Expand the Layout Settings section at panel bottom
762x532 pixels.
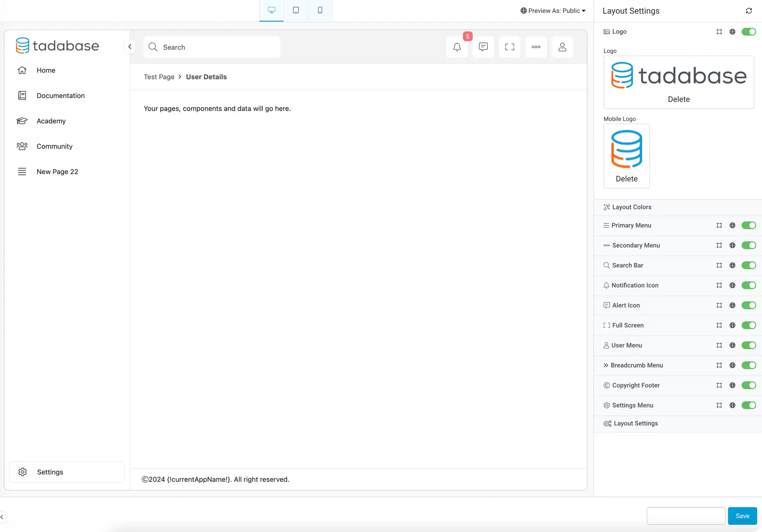pos(634,423)
